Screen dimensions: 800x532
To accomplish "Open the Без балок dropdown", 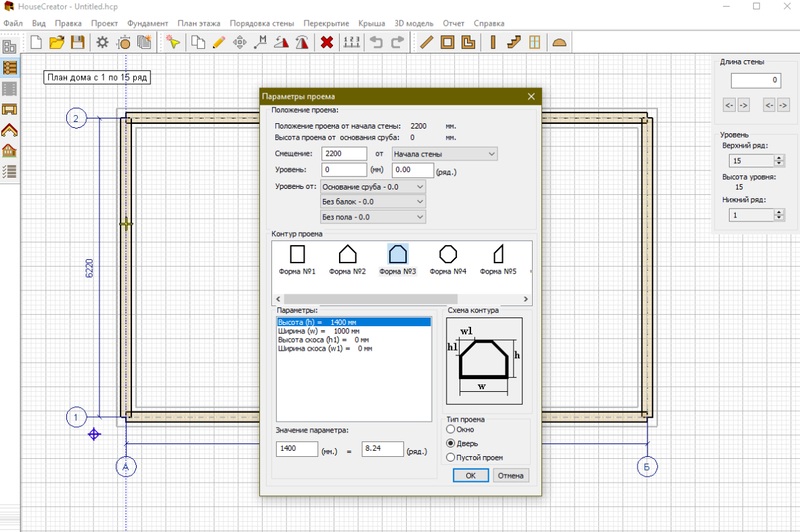I will point(373,202).
